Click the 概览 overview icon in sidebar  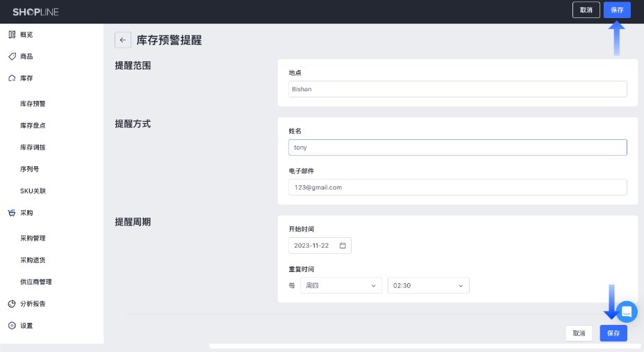(12, 34)
